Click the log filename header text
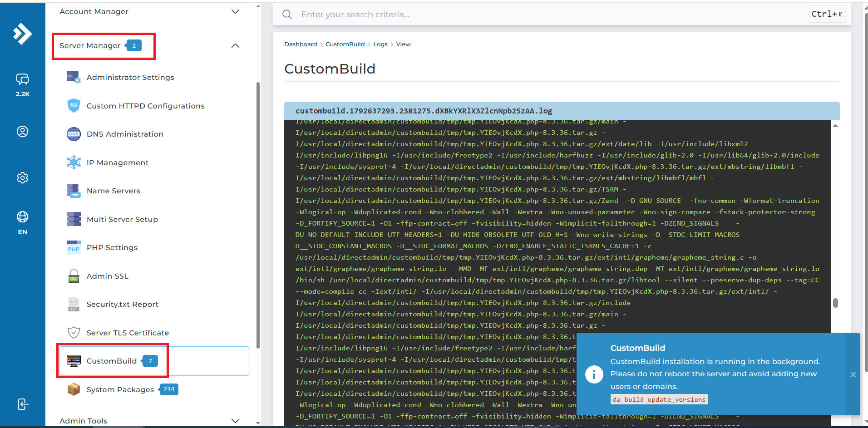868x428 pixels. pyautogui.click(x=424, y=111)
